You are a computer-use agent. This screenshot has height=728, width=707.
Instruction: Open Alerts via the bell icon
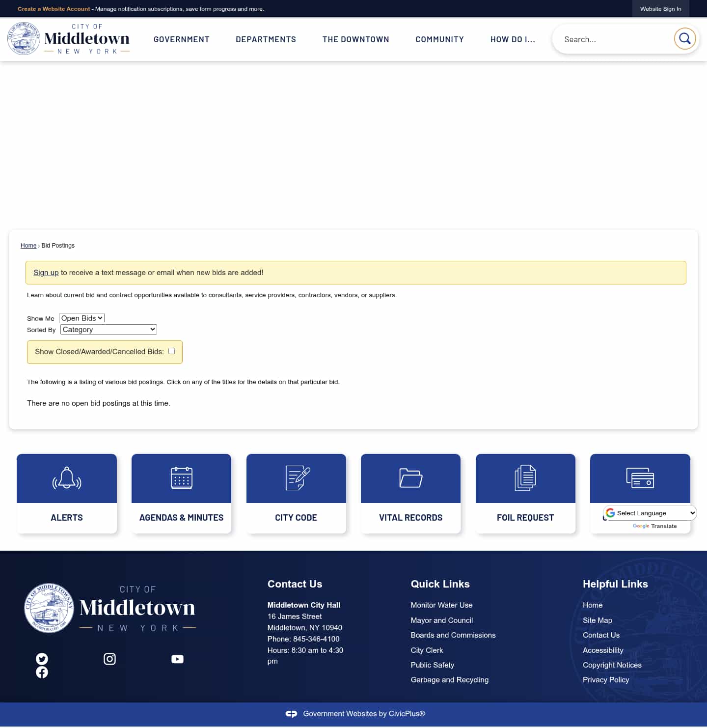67,478
